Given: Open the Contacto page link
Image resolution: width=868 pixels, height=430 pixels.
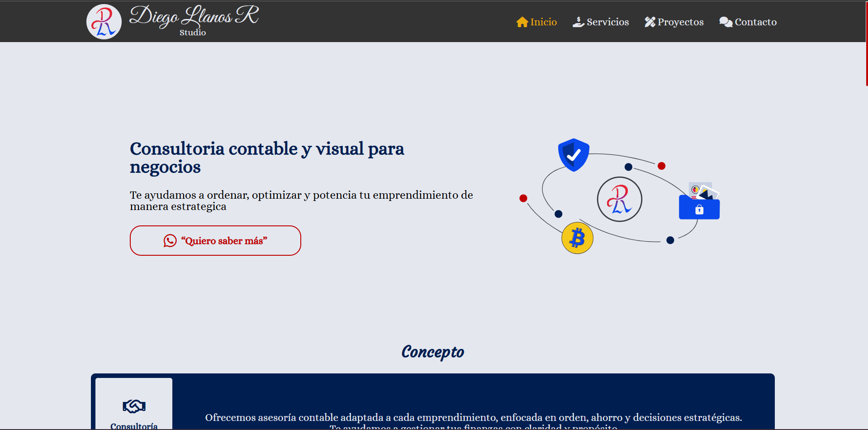Looking at the screenshot, I should (x=755, y=22).
